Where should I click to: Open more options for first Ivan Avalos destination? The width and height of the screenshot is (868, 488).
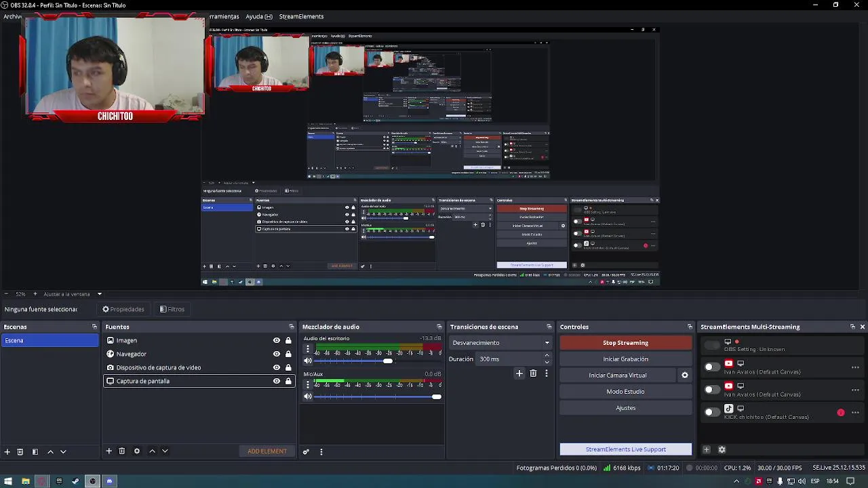(x=855, y=367)
